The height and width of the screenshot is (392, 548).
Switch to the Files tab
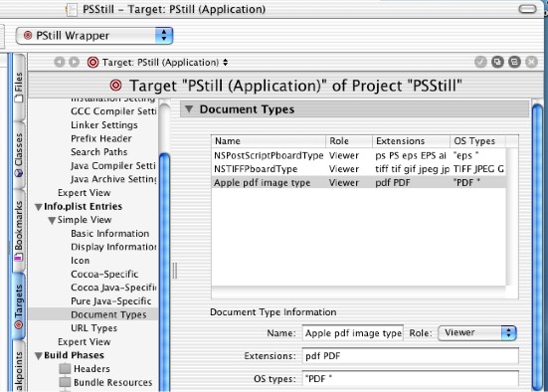(19, 88)
